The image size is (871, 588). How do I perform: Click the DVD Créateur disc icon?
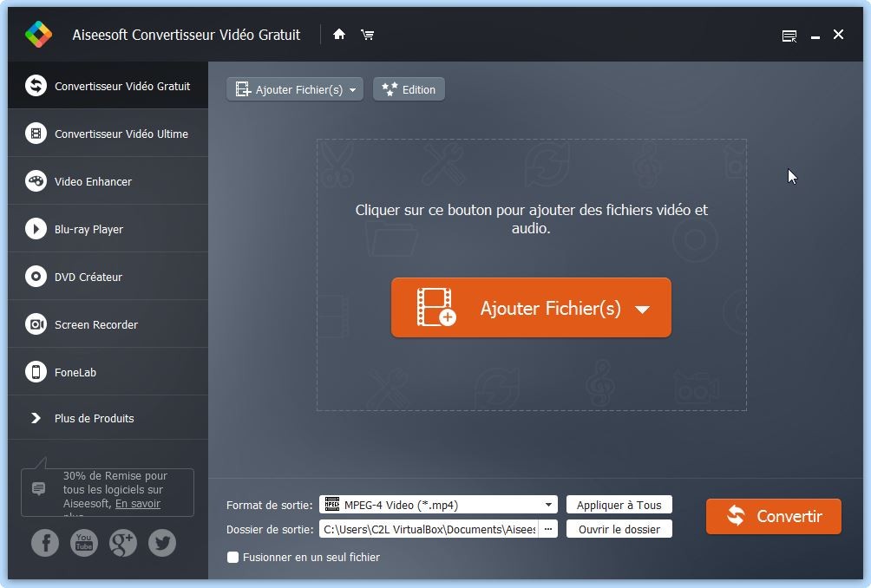[36, 277]
